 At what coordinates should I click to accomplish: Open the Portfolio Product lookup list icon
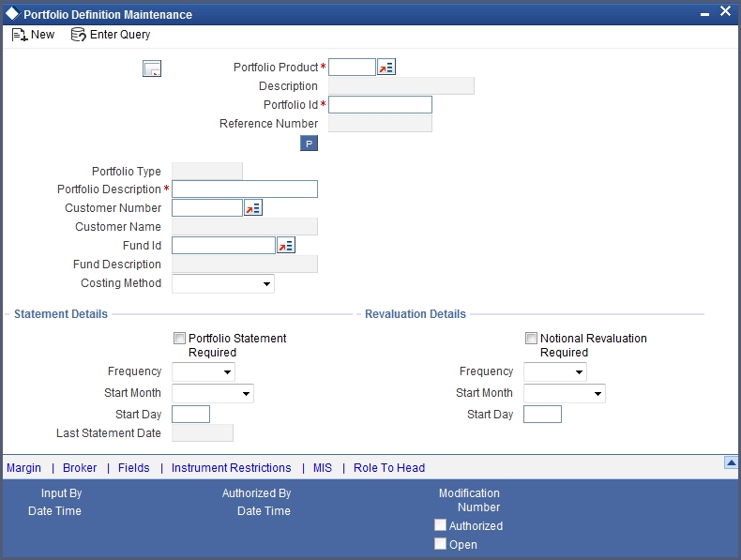coord(386,68)
